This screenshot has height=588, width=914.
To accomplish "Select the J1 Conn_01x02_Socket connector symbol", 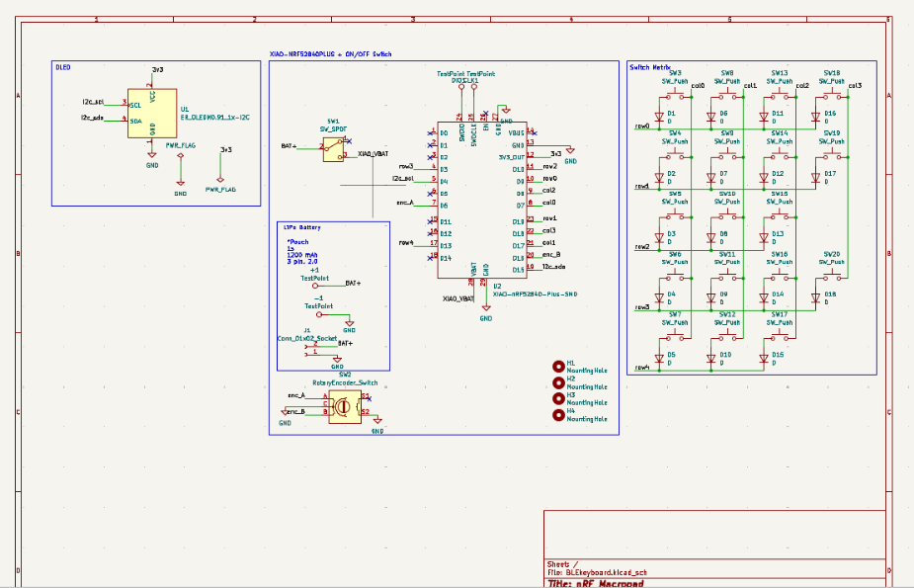I will pos(311,349).
